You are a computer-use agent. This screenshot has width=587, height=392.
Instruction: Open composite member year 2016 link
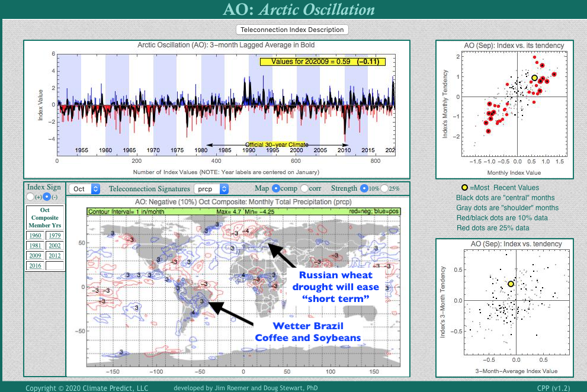coord(35,266)
